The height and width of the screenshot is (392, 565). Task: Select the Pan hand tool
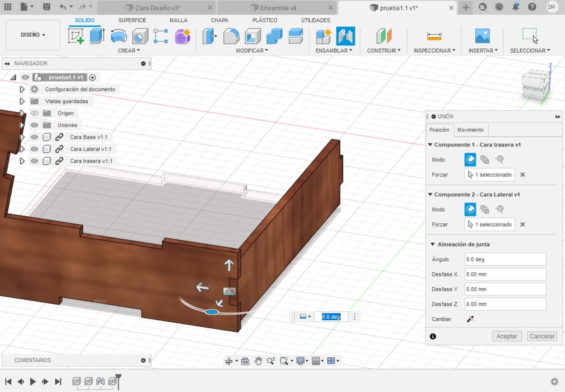tap(258, 361)
